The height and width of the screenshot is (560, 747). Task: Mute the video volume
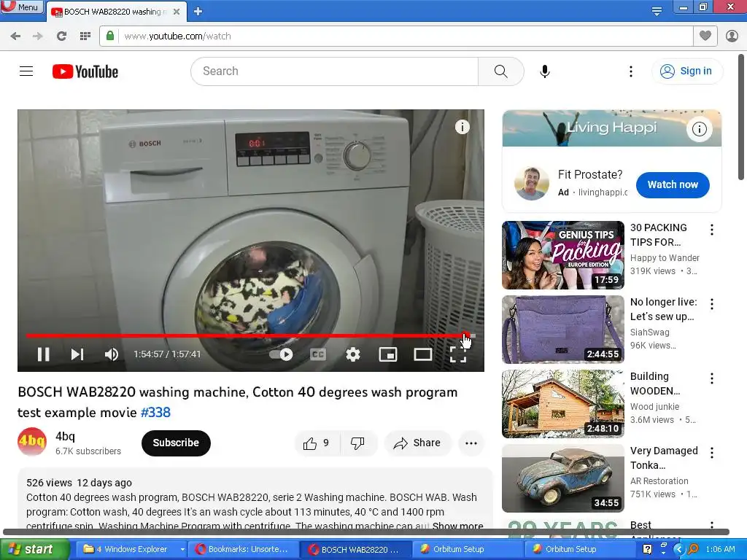pos(112,354)
